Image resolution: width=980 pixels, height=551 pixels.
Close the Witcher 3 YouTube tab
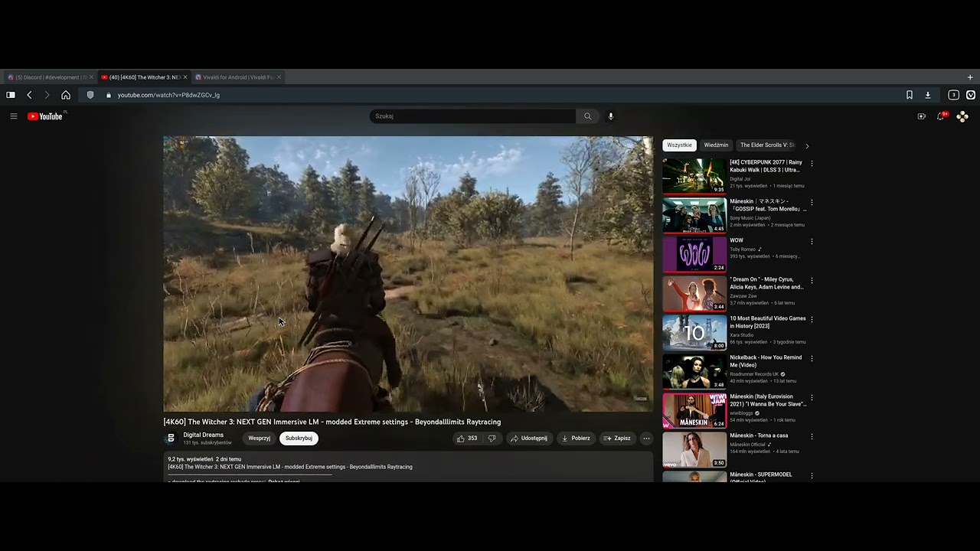pos(185,77)
